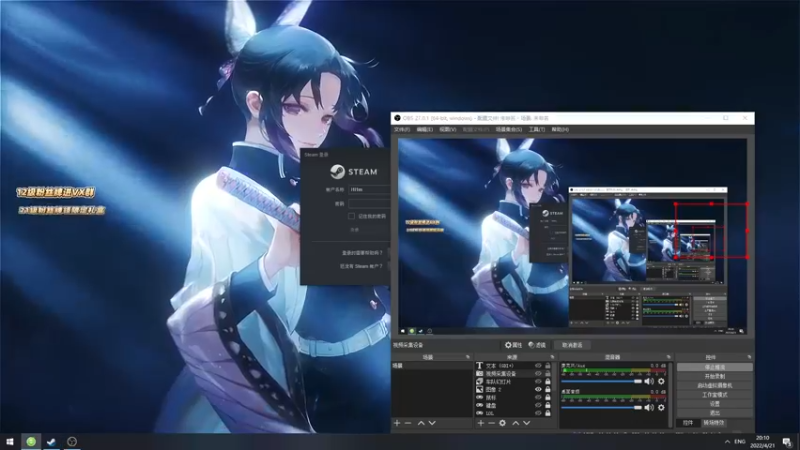Move scene up in Scenes panel
The width and height of the screenshot is (800, 450).
coord(421,423)
